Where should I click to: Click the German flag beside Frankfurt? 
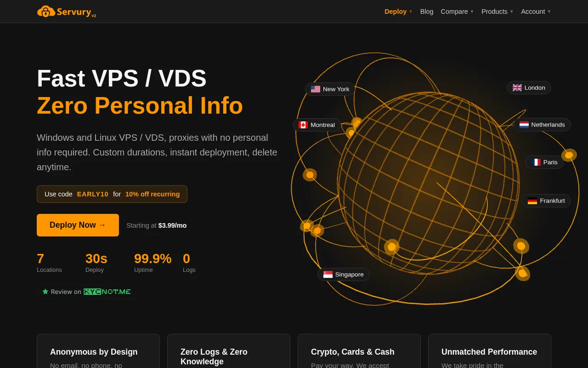tap(532, 201)
